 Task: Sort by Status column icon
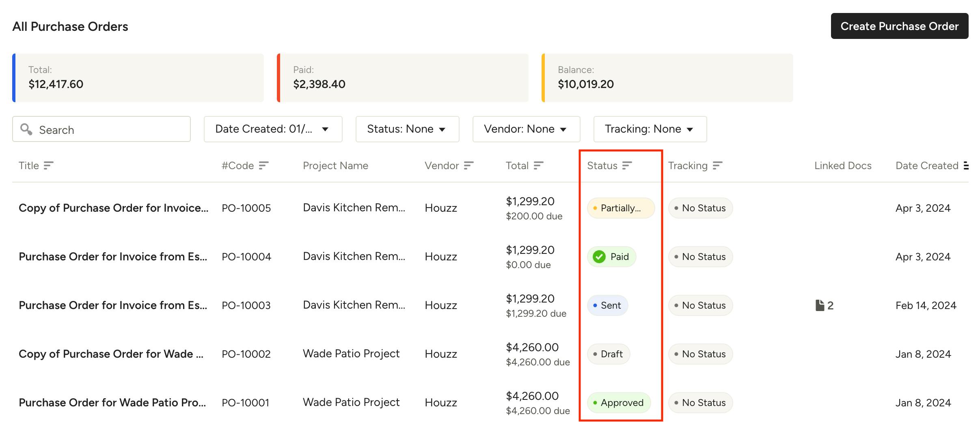click(627, 165)
